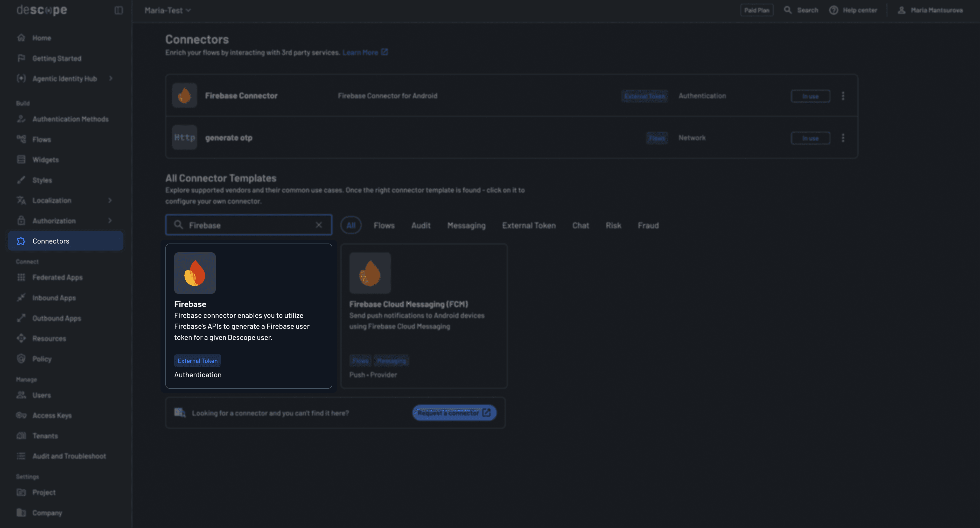Switch to the Messaging filter
Image resolution: width=980 pixels, height=528 pixels.
pyautogui.click(x=466, y=225)
